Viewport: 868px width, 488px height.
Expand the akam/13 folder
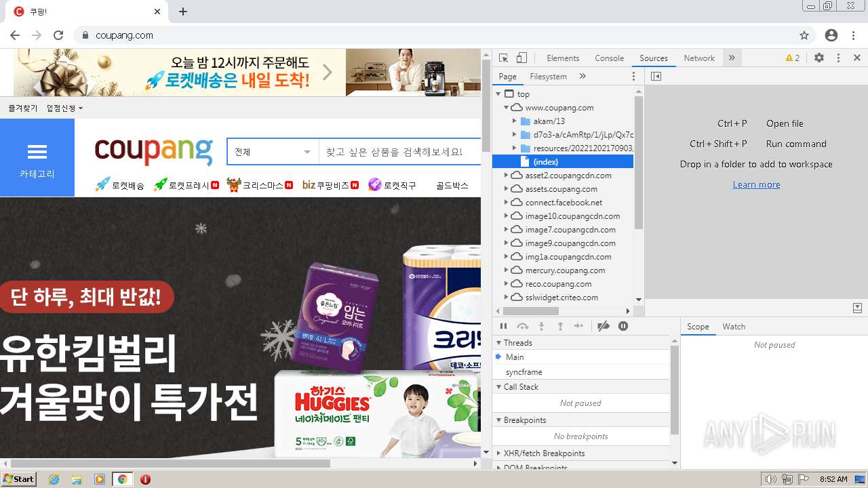515,121
